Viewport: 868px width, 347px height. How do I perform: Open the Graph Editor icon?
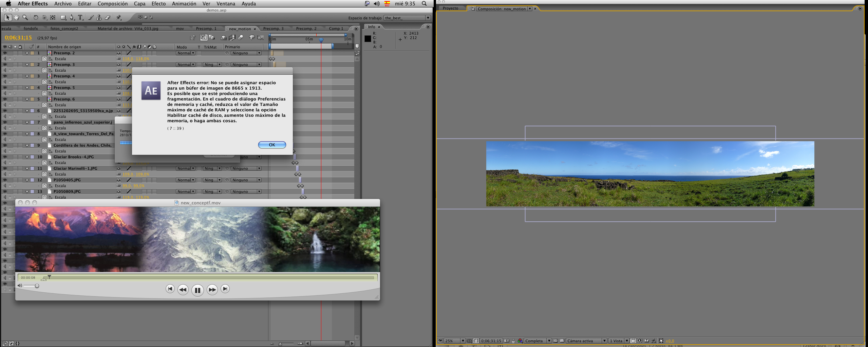261,38
